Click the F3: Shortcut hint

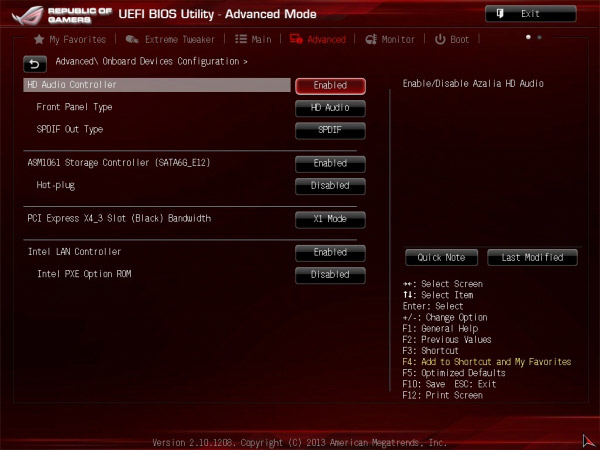coord(430,351)
